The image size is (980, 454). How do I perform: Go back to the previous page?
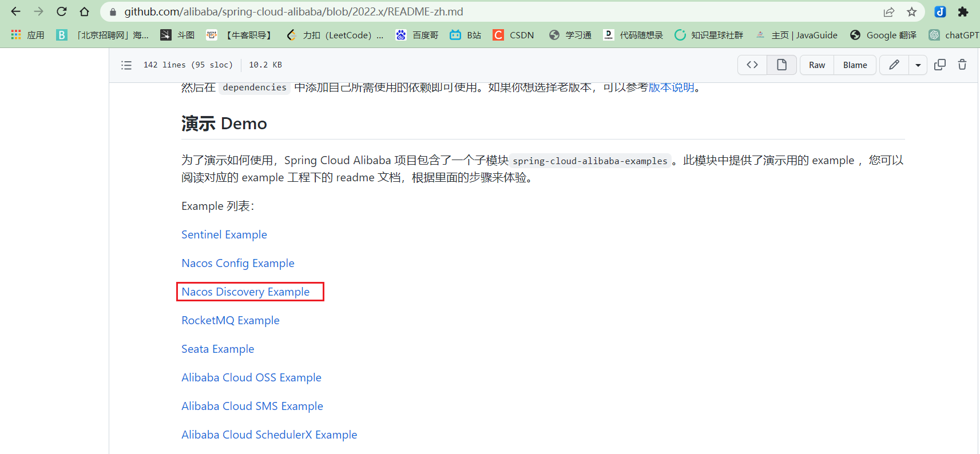pos(15,11)
